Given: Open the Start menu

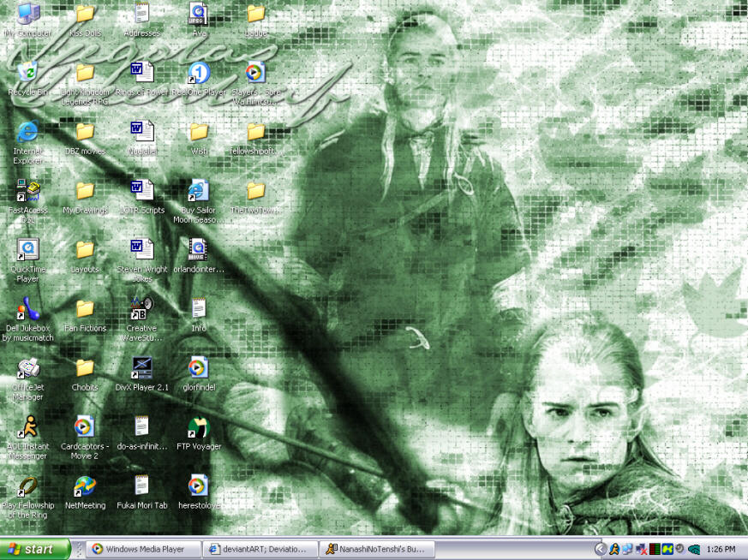Looking at the screenshot, I should [34, 549].
